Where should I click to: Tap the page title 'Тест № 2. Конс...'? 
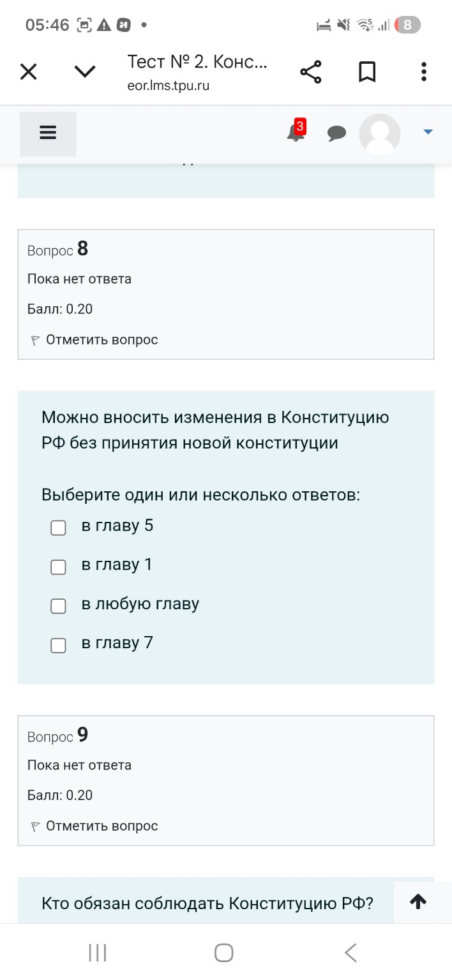click(197, 63)
